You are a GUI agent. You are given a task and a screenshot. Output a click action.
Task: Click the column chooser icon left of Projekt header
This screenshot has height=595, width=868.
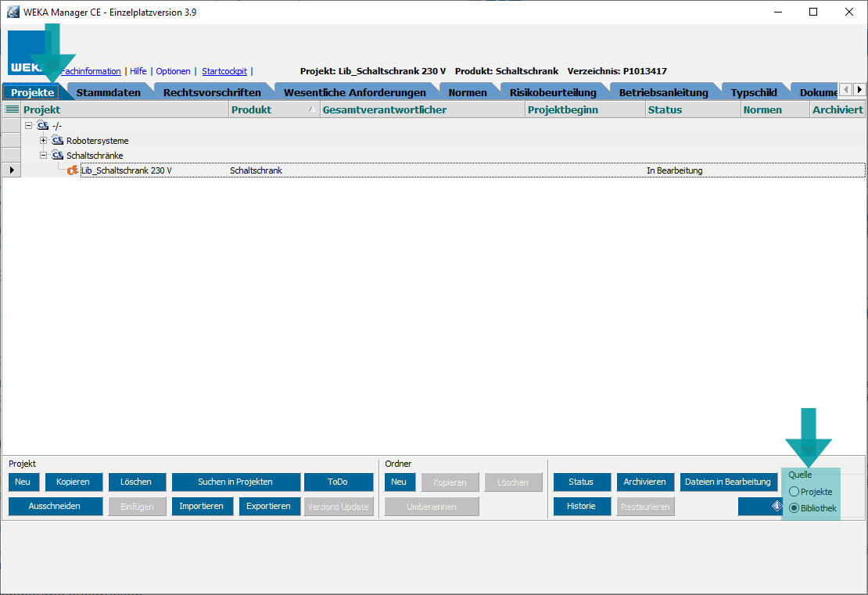point(11,110)
